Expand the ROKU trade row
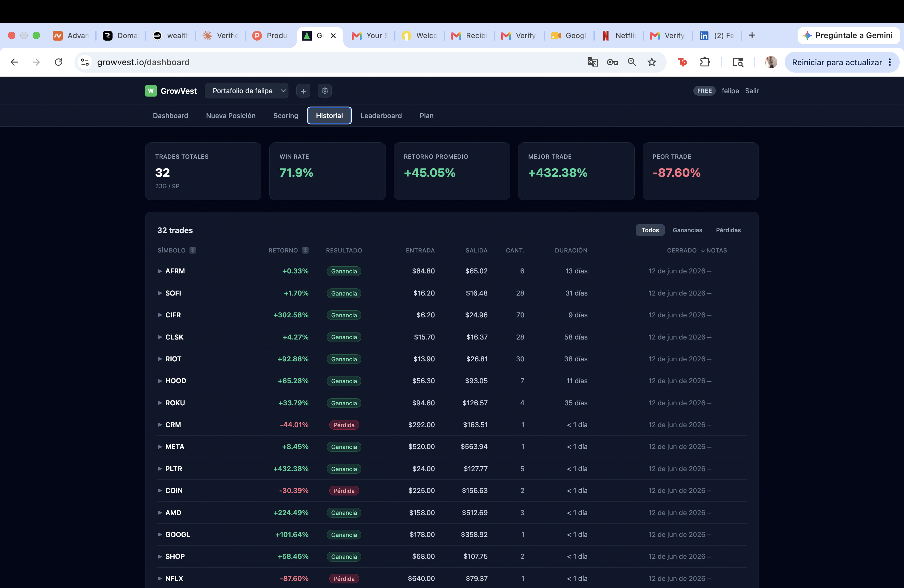Image resolution: width=904 pixels, height=588 pixels. click(160, 403)
